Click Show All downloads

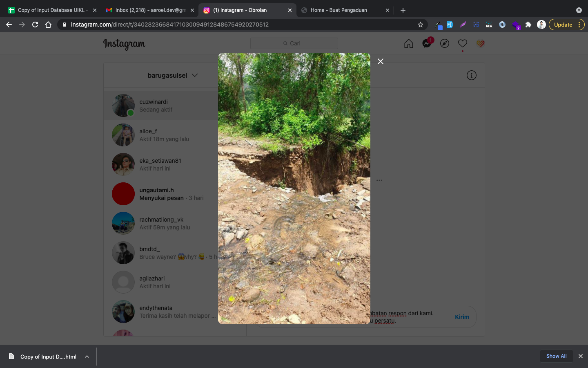point(556,356)
